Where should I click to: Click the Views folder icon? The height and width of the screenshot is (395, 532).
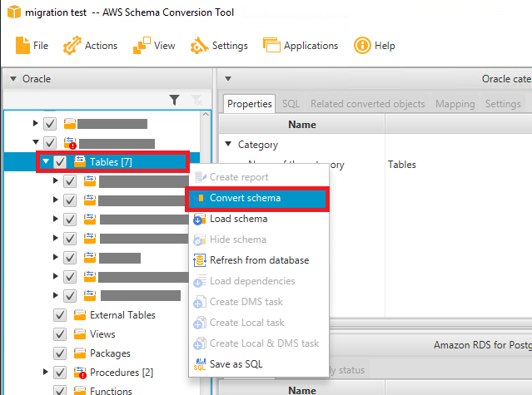80,334
